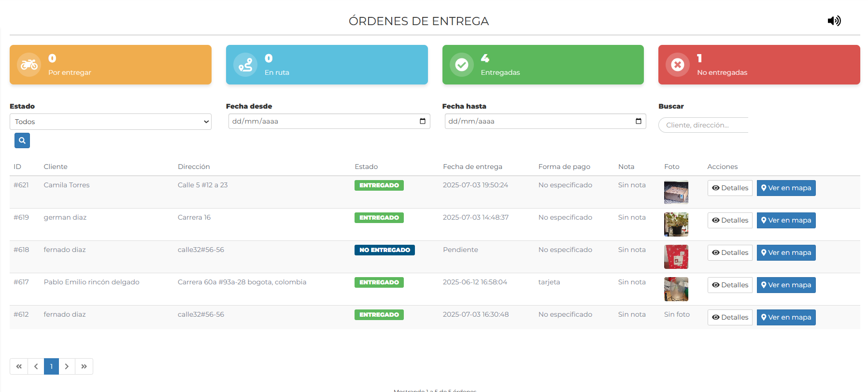Click the checkmark icon on Entregadas card

point(462,65)
